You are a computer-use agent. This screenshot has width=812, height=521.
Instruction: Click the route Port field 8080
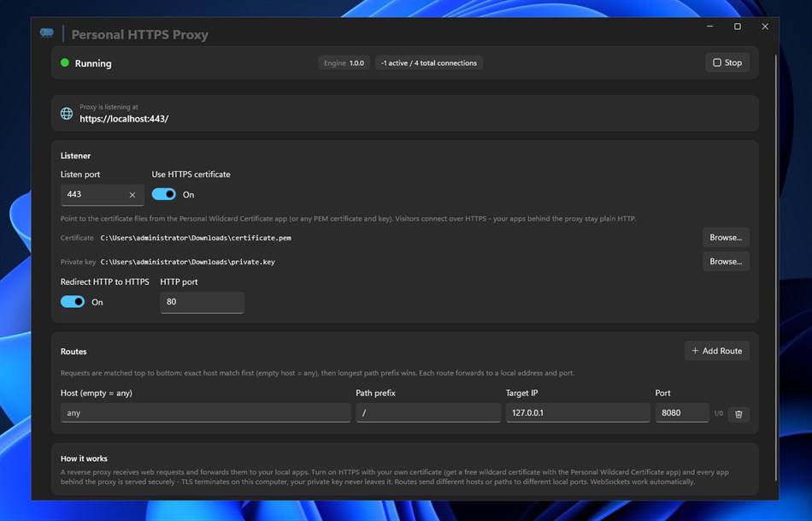click(x=682, y=413)
